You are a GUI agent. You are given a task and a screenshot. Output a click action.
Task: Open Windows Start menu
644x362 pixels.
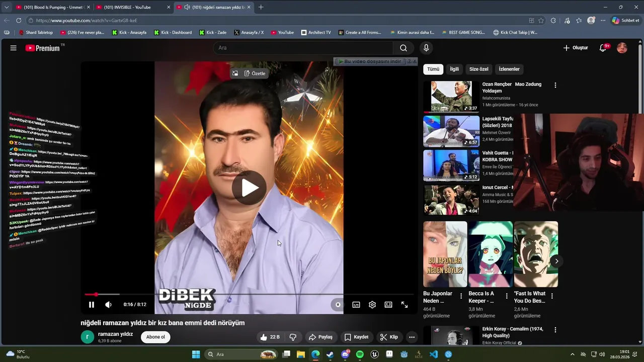tap(196, 354)
